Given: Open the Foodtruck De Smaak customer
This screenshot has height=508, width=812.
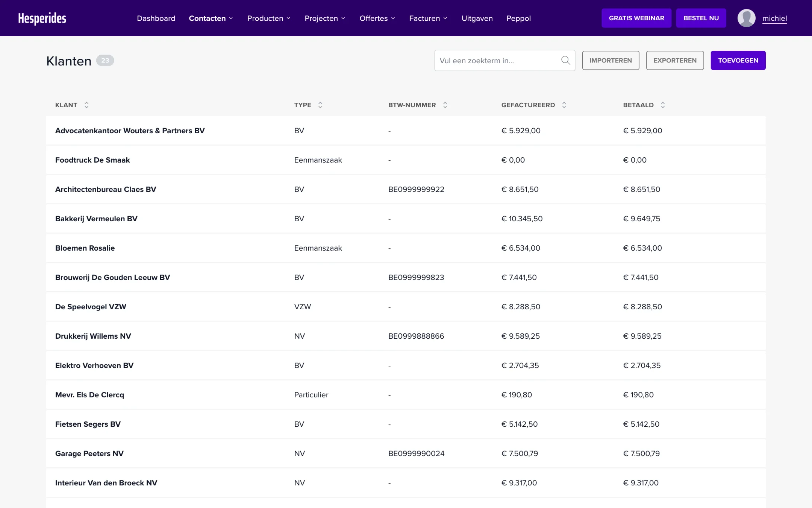Looking at the screenshot, I should 406,160.
